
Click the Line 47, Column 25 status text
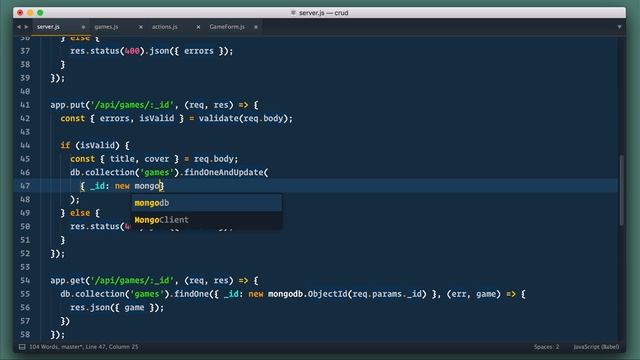tap(111, 347)
